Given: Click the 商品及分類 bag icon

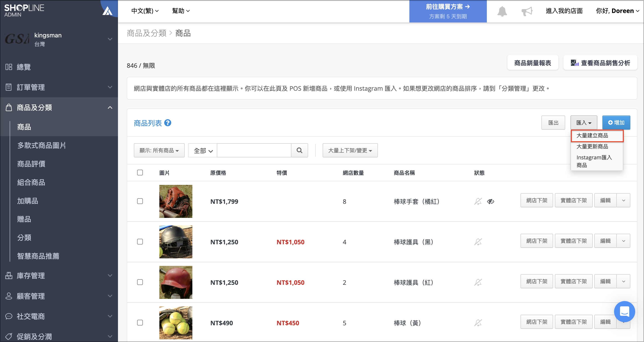Looking at the screenshot, I should pos(9,107).
